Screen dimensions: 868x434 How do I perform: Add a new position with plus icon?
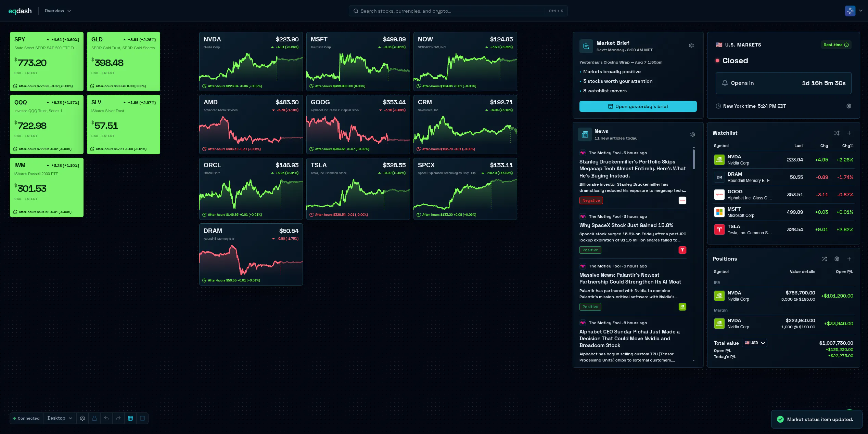tap(849, 259)
